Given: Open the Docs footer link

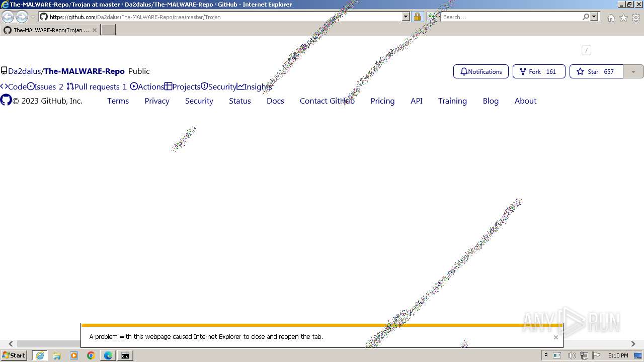Looking at the screenshot, I should [275, 101].
